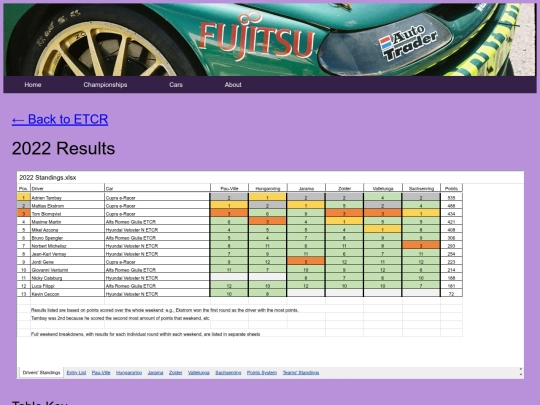Click Adrien Tambay's Cupra e-Racer cell
Viewport: 540px width, 405px height.
[x=157, y=198]
